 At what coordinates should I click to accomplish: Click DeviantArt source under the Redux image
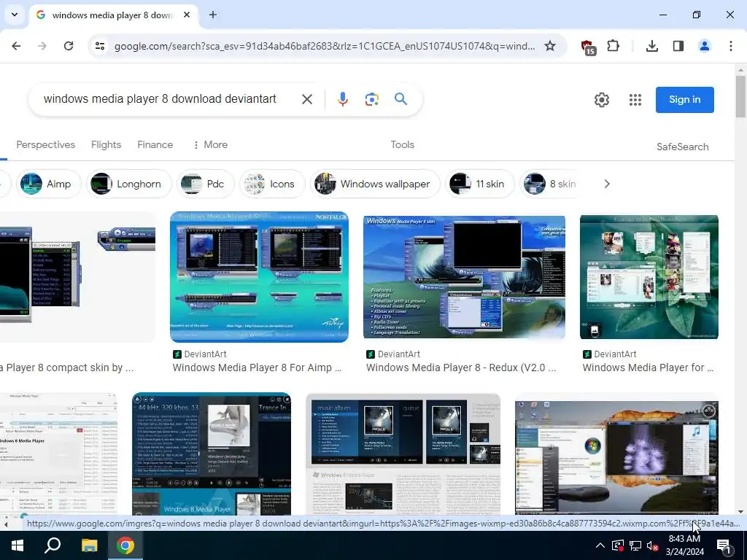(393, 354)
